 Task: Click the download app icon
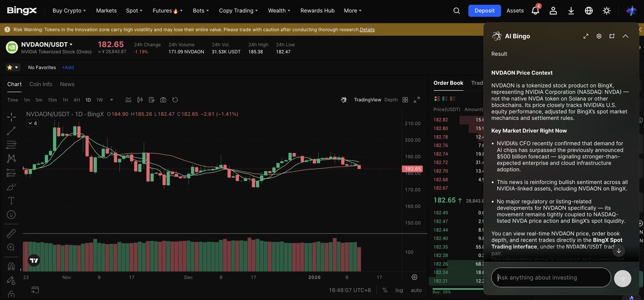tap(571, 11)
